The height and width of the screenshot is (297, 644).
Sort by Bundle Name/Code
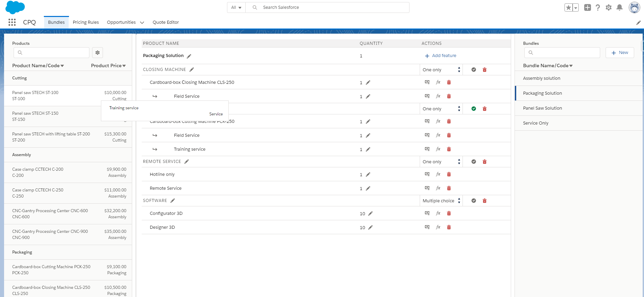548,66
